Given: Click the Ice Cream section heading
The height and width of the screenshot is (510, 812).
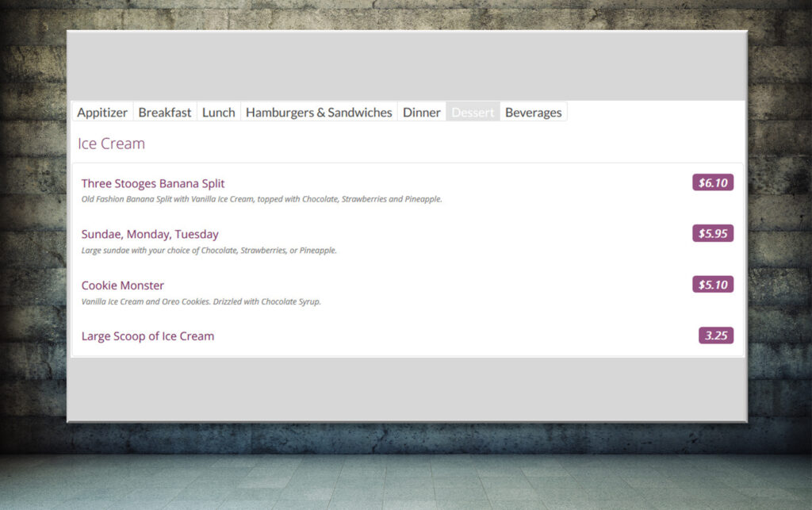Looking at the screenshot, I should pyautogui.click(x=111, y=144).
